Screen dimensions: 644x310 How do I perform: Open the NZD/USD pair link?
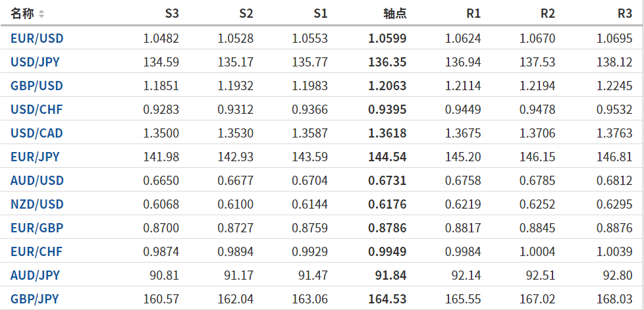tap(37, 204)
